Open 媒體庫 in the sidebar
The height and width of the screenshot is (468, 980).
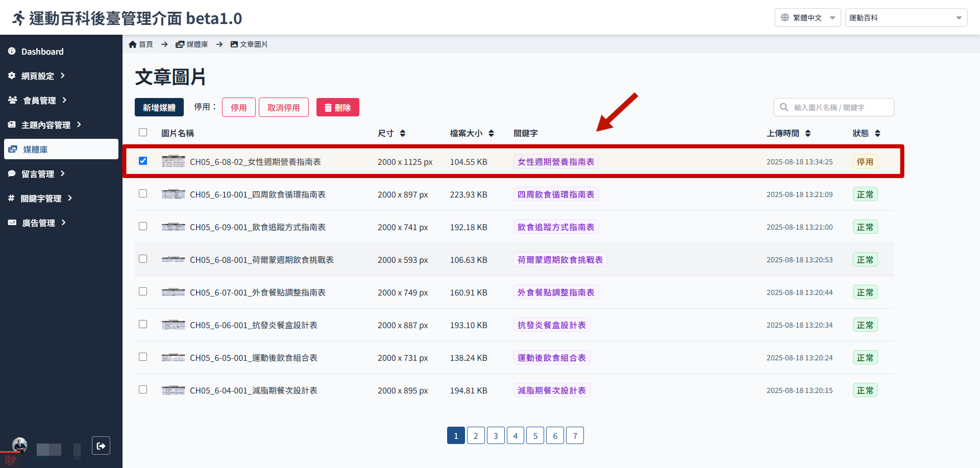[x=61, y=149]
